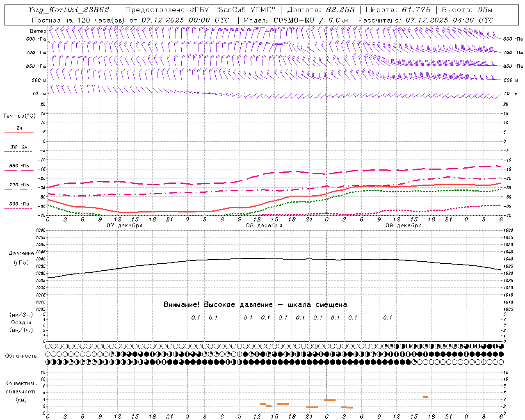This screenshot has width=525, height=420.
Task: Click the Ветер panel label
Action: coord(38,31)
